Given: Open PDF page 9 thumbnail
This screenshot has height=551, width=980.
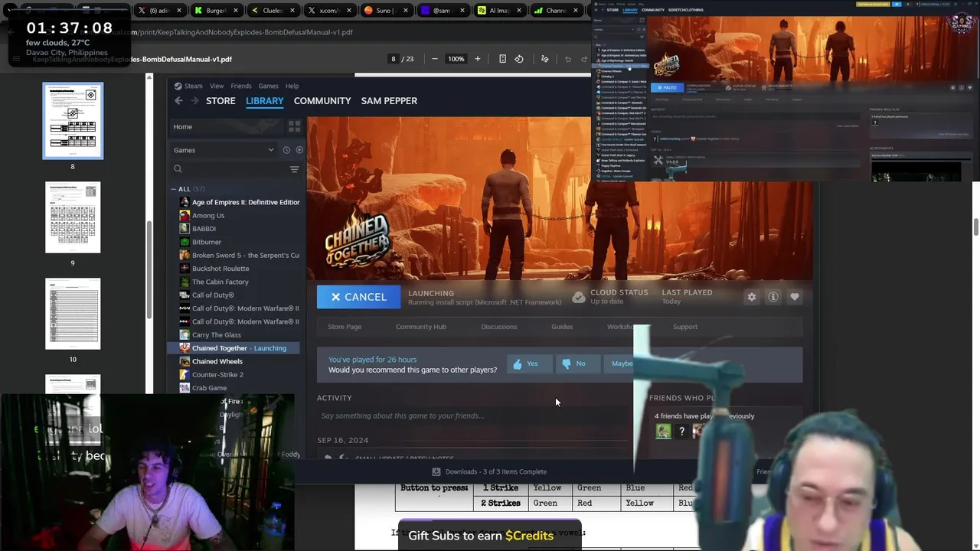Looking at the screenshot, I should [x=73, y=217].
